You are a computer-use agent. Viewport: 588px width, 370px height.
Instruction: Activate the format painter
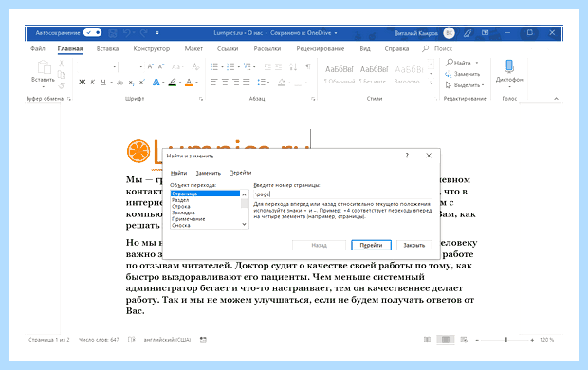point(62,86)
